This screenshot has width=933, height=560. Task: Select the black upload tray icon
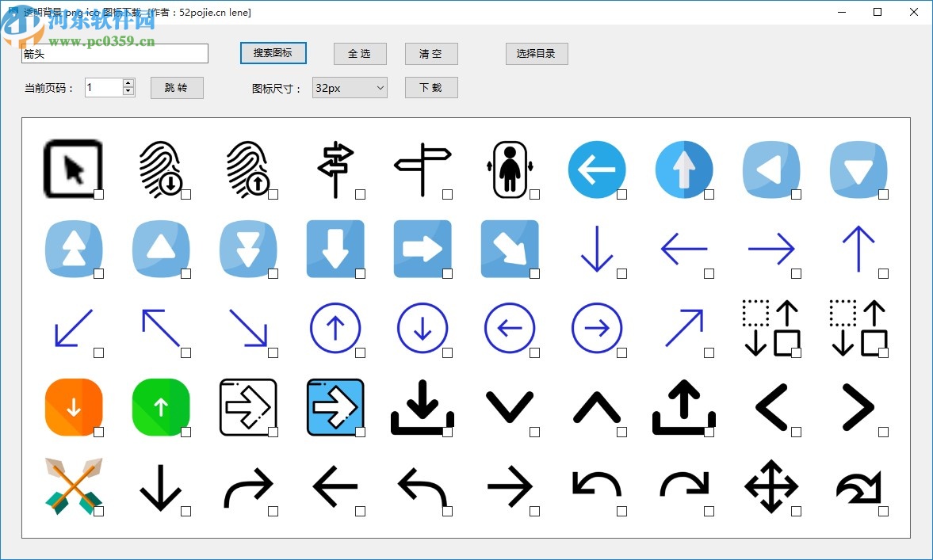coord(683,407)
